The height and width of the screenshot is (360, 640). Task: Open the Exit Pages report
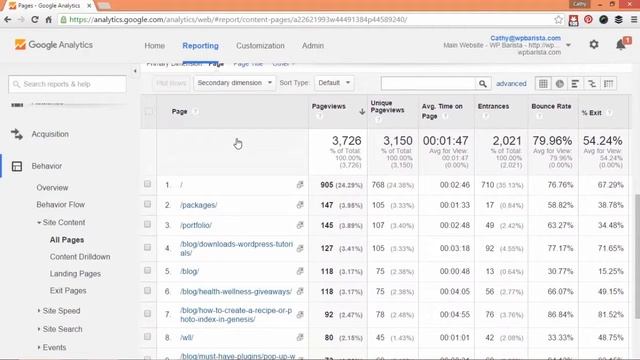click(x=68, y=291)
